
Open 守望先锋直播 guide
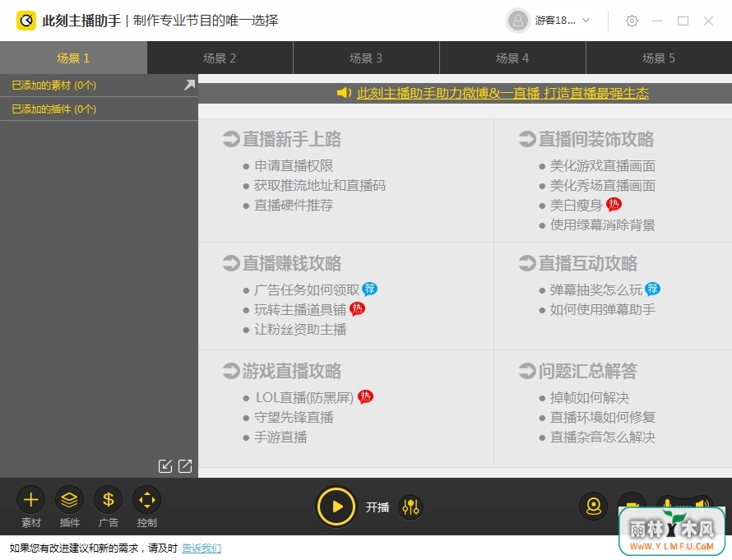[294, 417]
